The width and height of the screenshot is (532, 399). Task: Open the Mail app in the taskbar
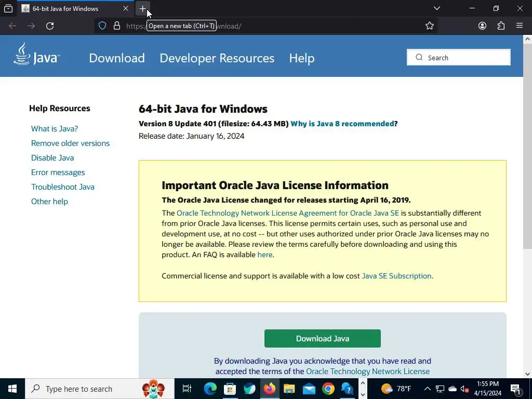309,389
